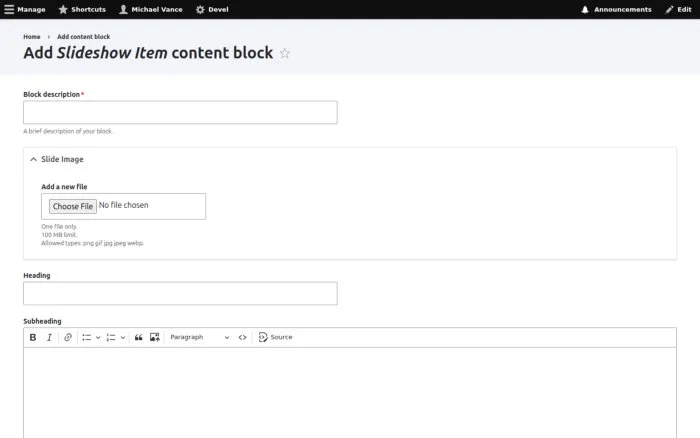Follow the Home breadcrumb link
The image size is (700, 438).
[x=32, y=37]
